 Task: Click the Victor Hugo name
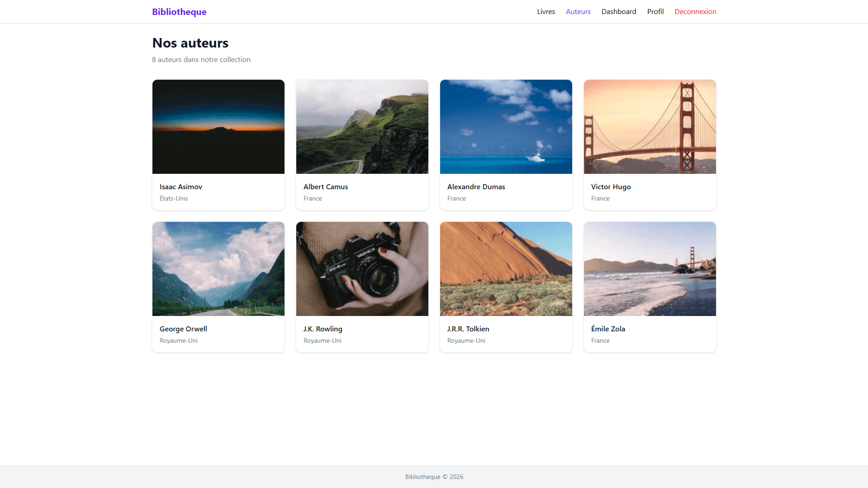tap(611, 187)
